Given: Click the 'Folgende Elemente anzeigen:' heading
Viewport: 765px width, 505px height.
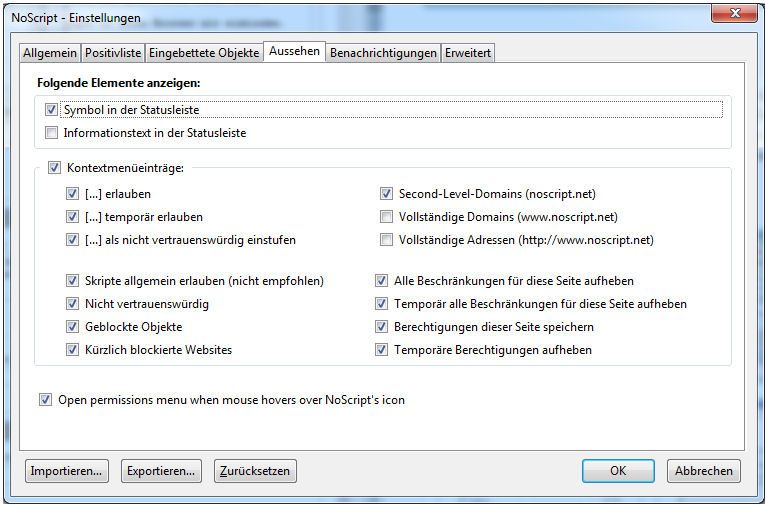Looking at the screenshot, I should [x=119, y=83].
